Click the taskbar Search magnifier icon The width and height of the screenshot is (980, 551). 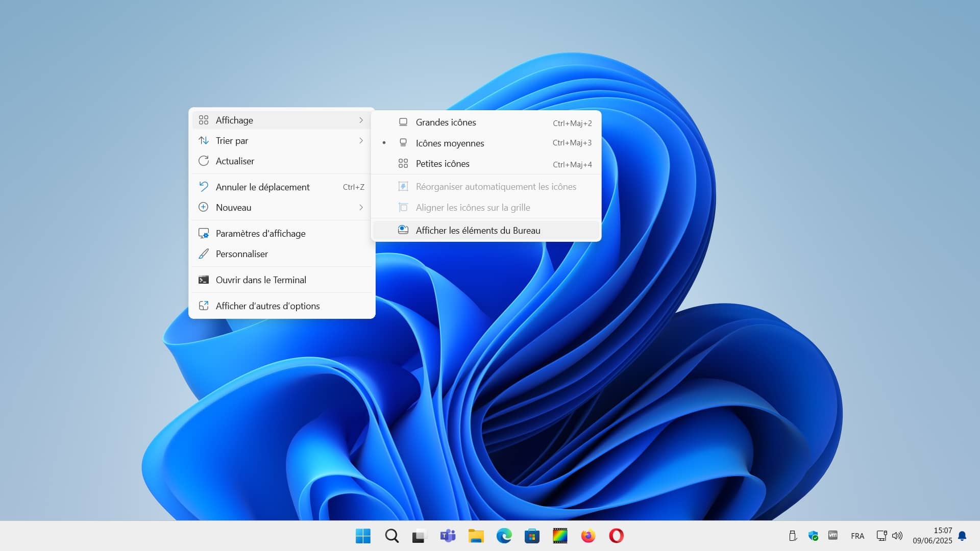pos(391,536)
